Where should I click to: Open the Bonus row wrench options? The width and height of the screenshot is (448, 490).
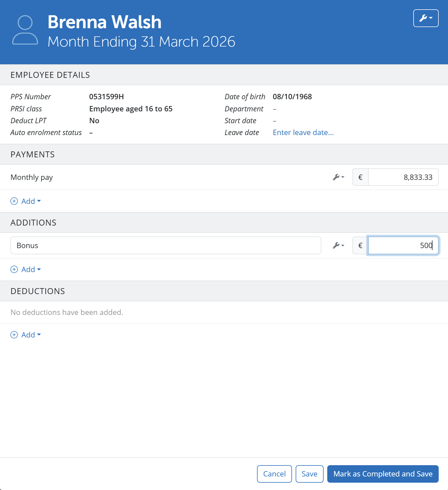(x=339, y=246)
